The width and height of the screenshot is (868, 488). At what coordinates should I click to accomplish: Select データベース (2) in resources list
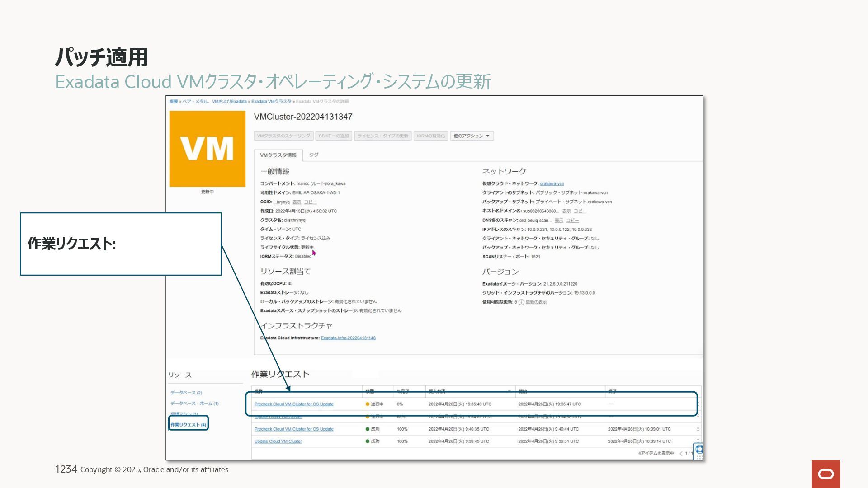click(186, 393)
